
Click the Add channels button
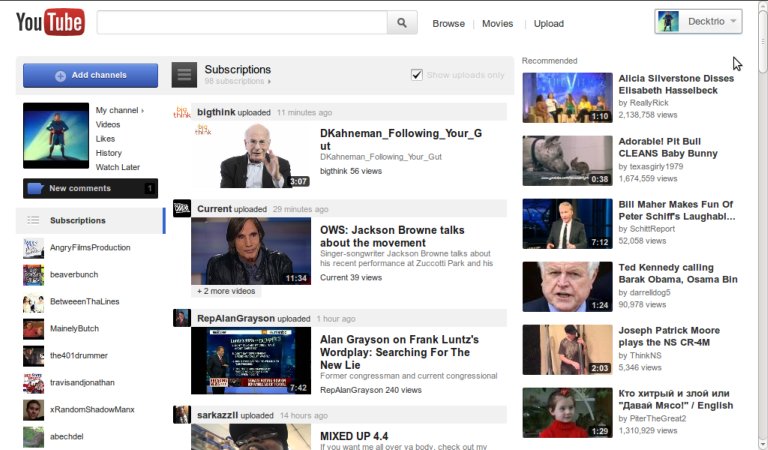point(91,75)
